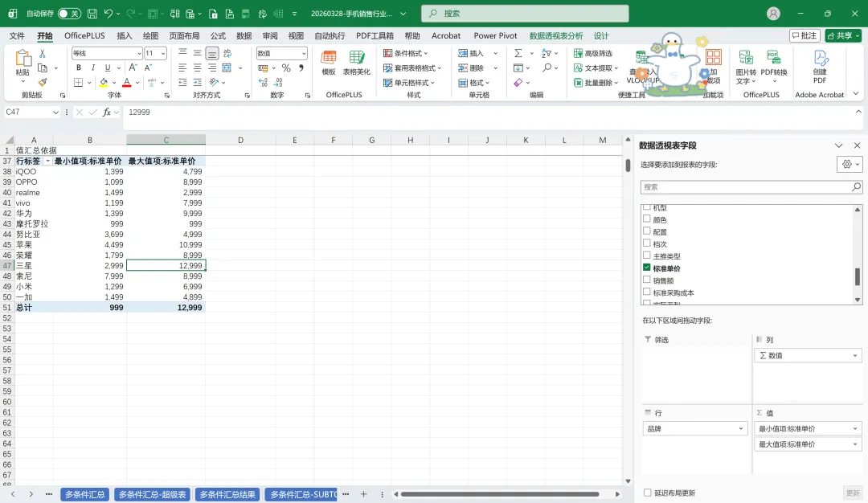The height and width of the screenshot is (503, 868).
Task: Open the Name Box dropdown arrow
Action: pyautogui.click(x=55, y=112)
